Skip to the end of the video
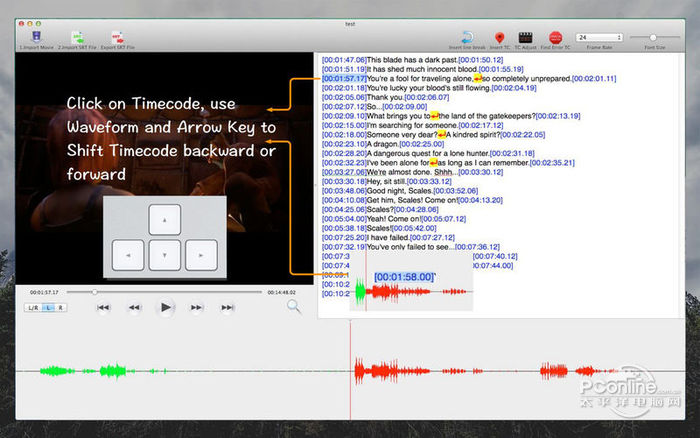Image resolution: width=700 pixels, height=438 pixels. point(227,307)
